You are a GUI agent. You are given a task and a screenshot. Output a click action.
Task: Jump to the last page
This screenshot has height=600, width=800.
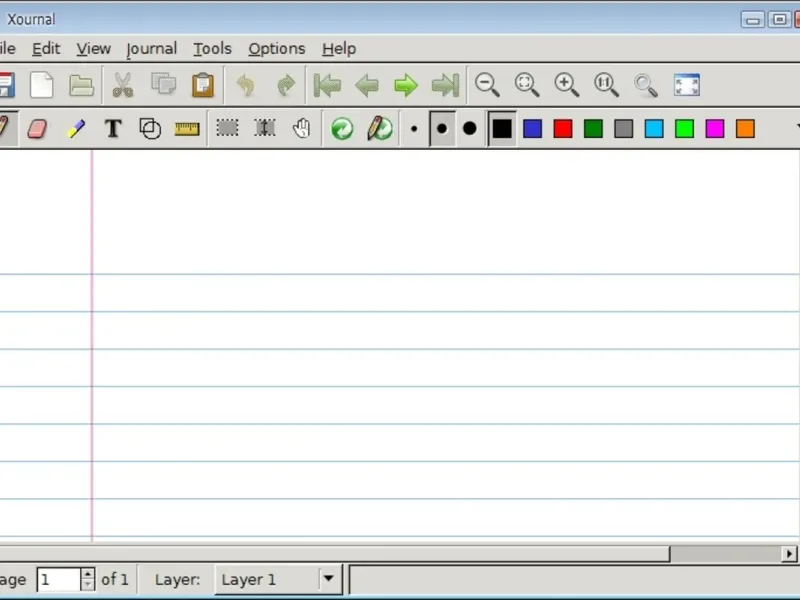[x=445, y=85]
